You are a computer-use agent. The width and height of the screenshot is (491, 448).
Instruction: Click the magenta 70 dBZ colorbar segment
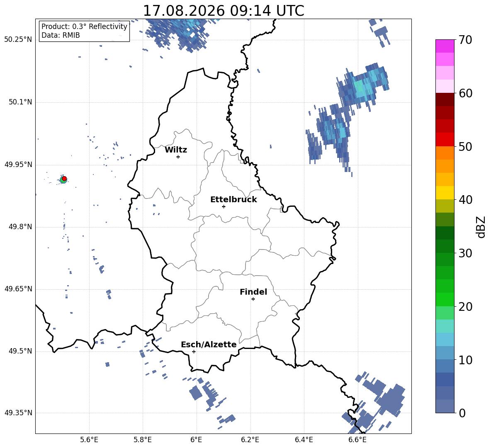pyautogui.click(x=445, y=46)
